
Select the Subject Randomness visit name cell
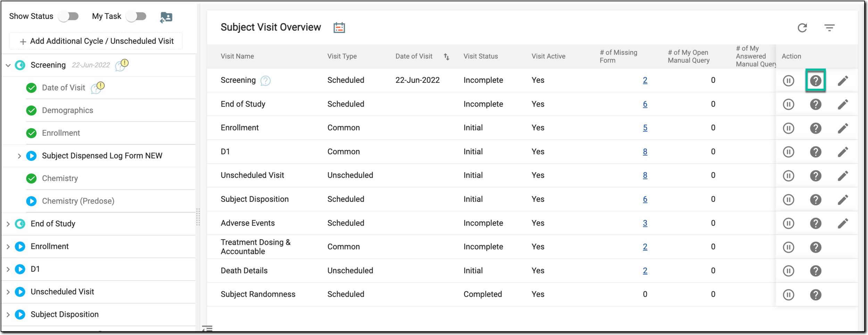(258, 294)
